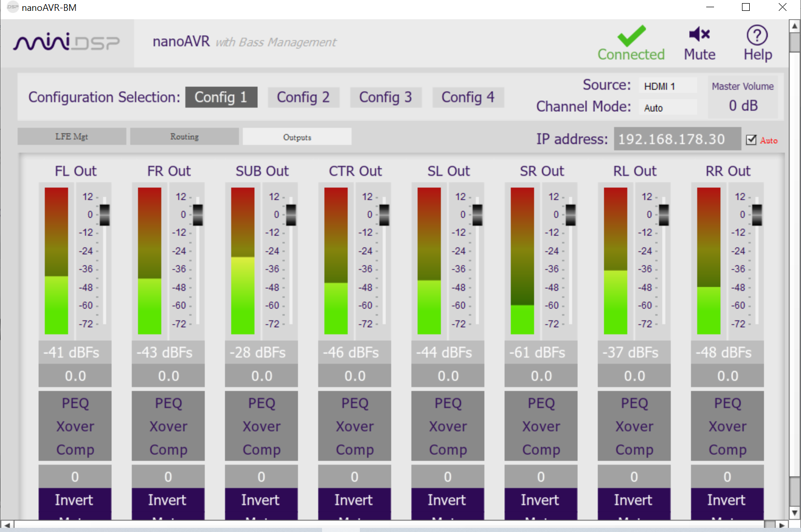Viewport: 801px width, 532px height.
Task: Open Xover settings for FL Out
Action: (75, 426)
